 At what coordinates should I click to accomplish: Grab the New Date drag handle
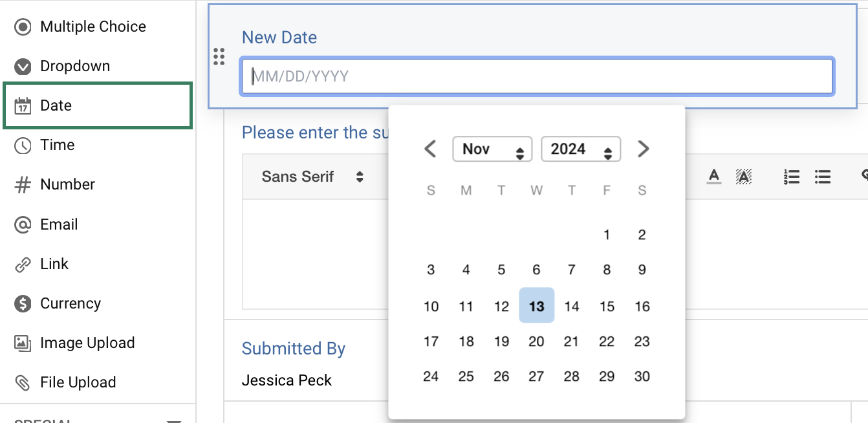[x=219, y=57]
